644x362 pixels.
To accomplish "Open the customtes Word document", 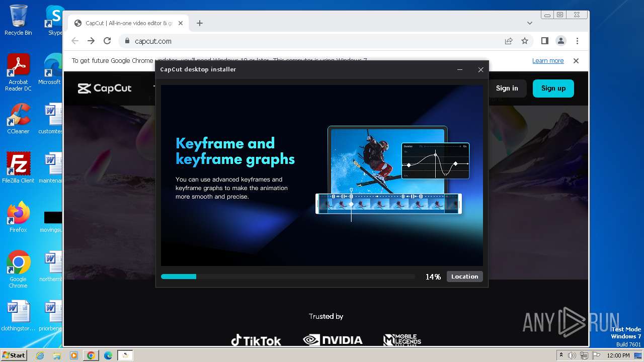I will 51,119.
